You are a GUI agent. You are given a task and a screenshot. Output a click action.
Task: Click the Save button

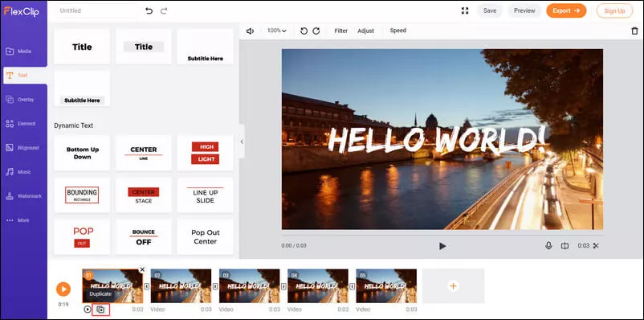490,10
